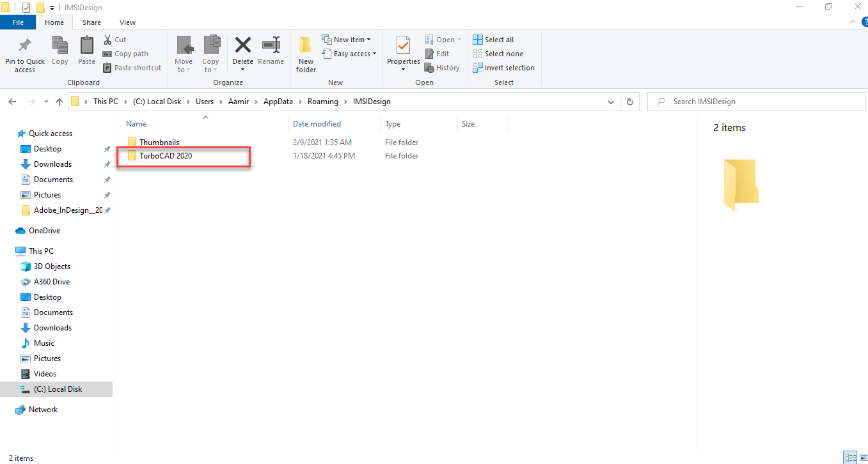Open the Adobe_InDesign pinned folder
This screenshot has height=464, width=868.
(68, 210)
